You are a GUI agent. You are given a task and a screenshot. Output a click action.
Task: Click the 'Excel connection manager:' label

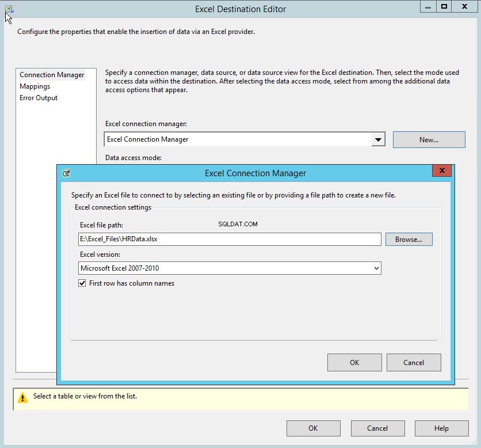pos(146,124)
